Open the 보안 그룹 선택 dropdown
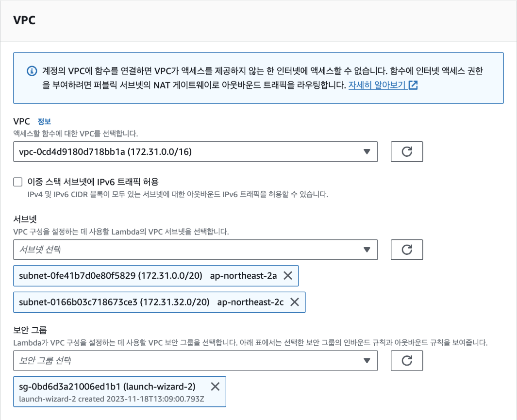This screenshot has width=517, height=420. coord(196,361)
